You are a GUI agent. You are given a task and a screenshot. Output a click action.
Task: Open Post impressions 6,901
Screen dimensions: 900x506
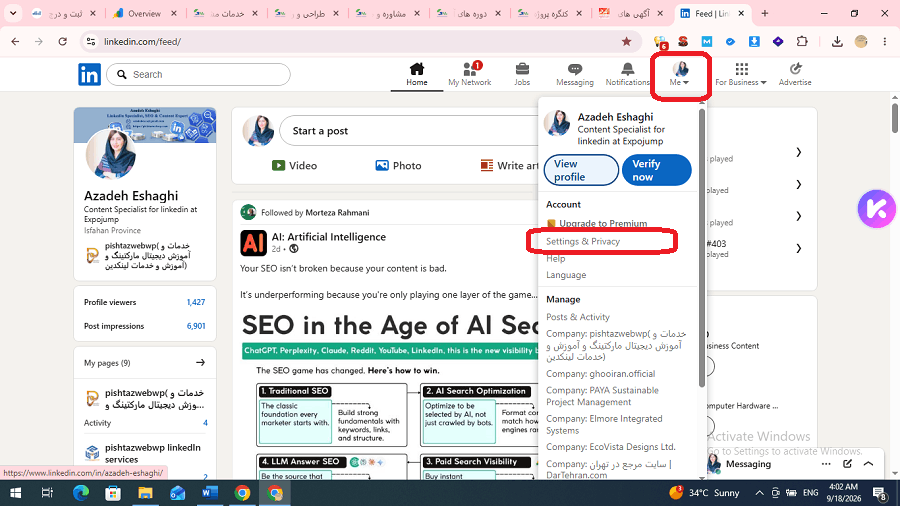click(145, 326)
